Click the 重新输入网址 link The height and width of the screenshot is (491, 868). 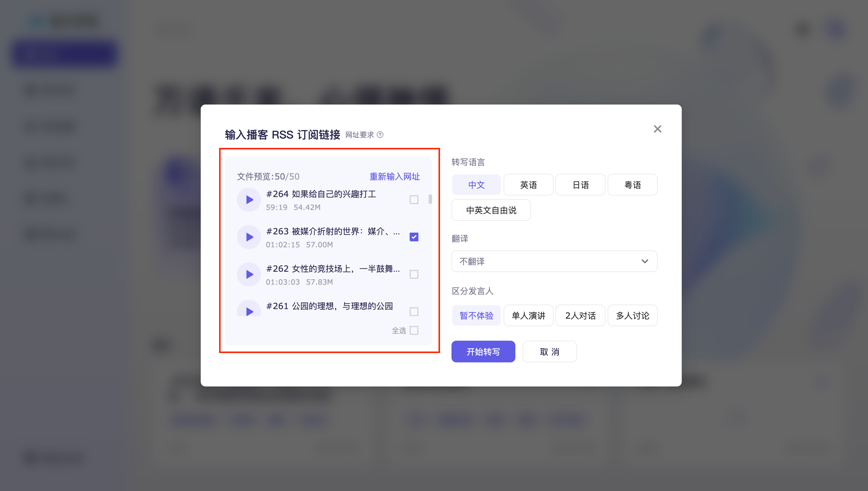tap(394, 177)
